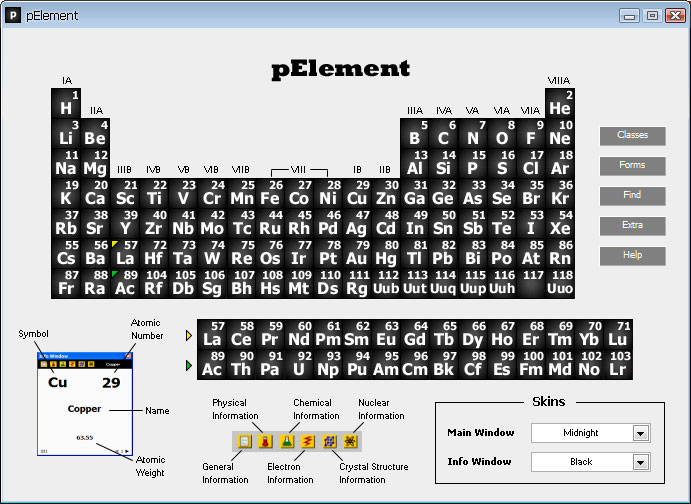The height and width of the screenshot is (504, 691).
Task: Select Silver (Ag) element tile
Action: 357,223
